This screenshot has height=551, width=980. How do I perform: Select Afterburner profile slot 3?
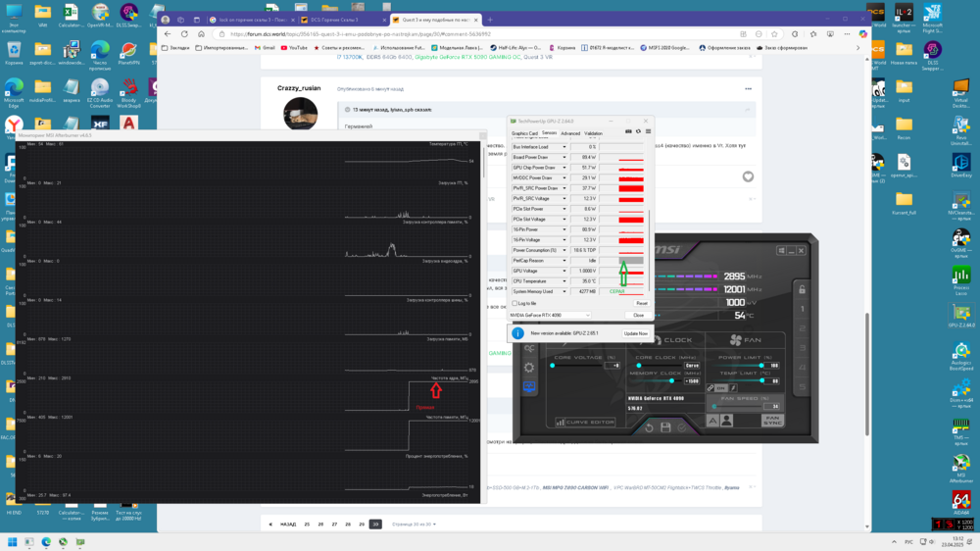coord(802,348)
